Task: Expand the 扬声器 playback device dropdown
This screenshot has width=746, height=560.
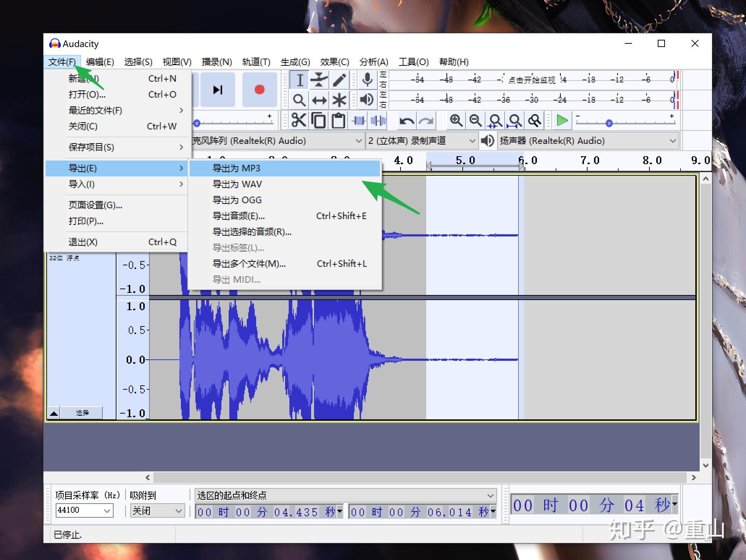Action: [x=672, y=141]
